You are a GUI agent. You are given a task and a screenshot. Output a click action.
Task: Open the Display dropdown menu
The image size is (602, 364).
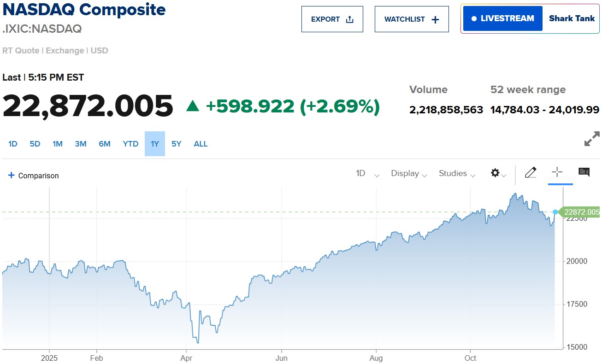(408, 174)
